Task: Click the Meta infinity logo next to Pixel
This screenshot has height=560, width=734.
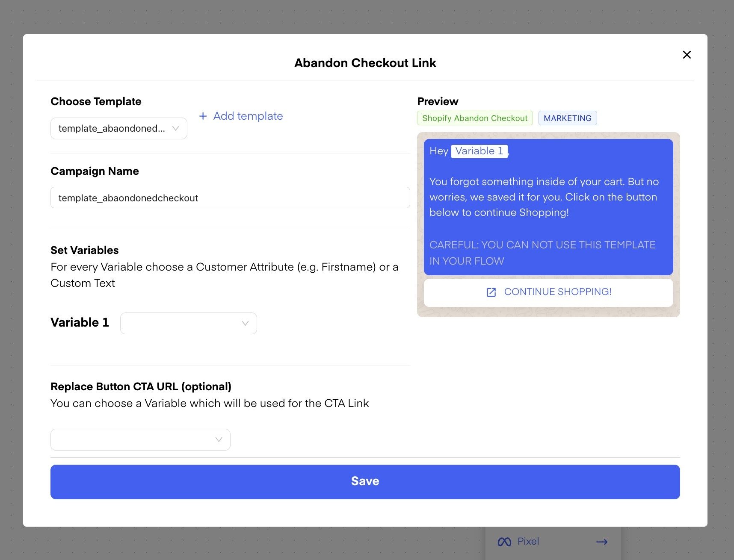Action: (x=504, y=542)
